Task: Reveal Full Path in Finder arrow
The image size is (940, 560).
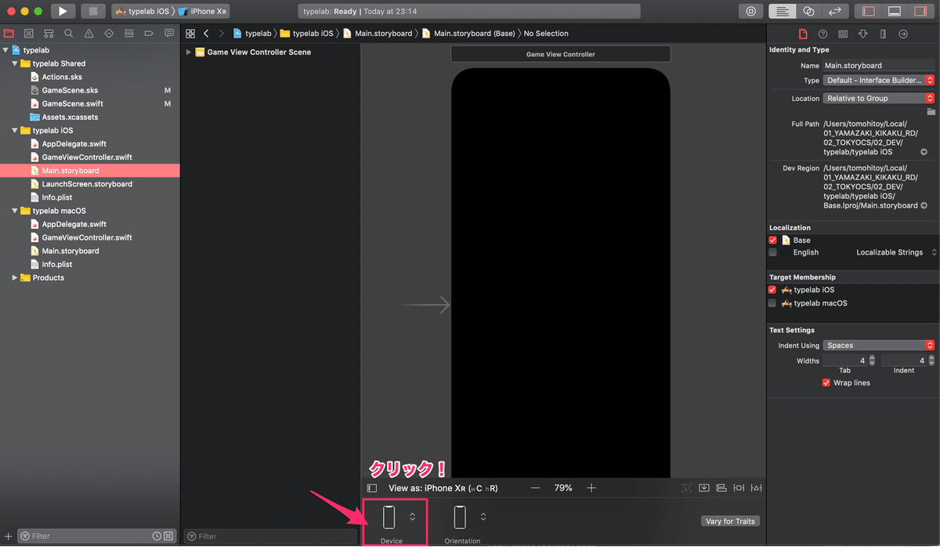Action: 924,152
